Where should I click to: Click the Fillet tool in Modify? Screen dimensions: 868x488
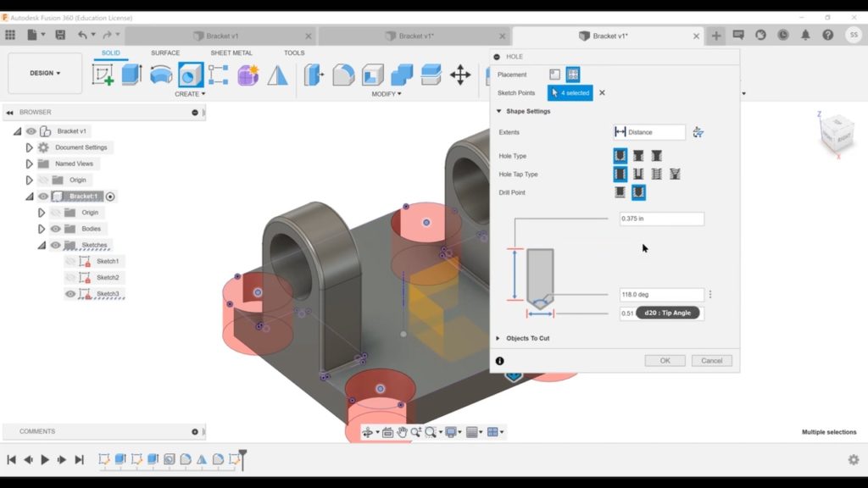coord(343,75)
